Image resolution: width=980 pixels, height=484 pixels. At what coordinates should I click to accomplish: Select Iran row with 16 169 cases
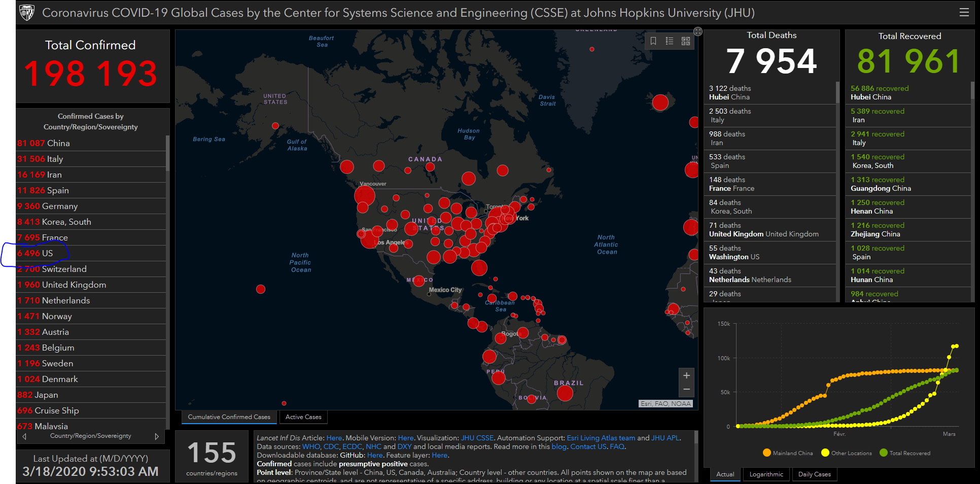(x=91, y=175)
